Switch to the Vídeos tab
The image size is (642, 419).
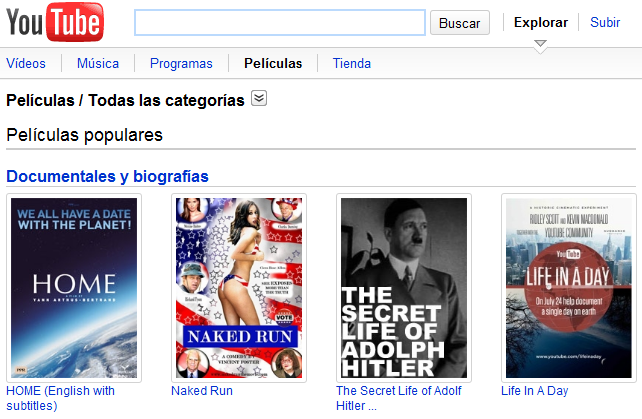click(26, 63)
